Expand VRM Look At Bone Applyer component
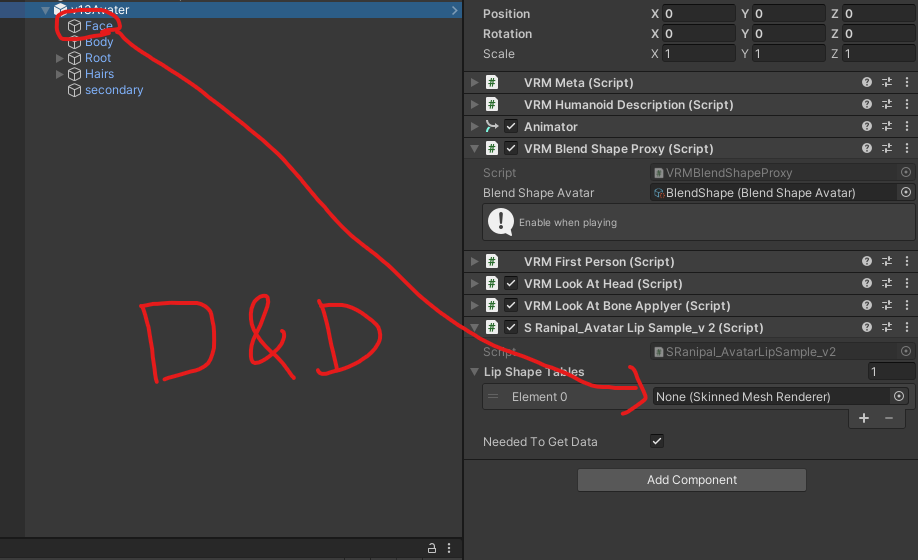 [475, 305]
